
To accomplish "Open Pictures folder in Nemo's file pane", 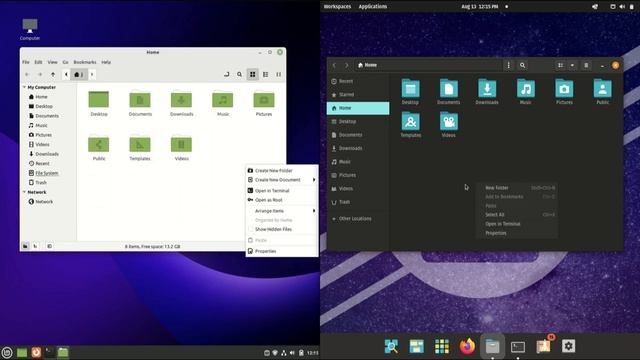I will [x=264, y=104].
